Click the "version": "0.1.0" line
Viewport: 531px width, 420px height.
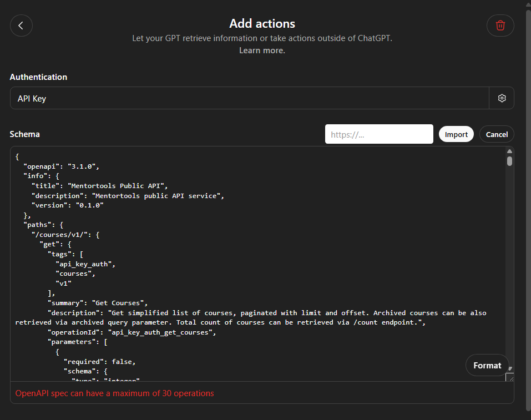pyautogui.click(x=67, y=205)
